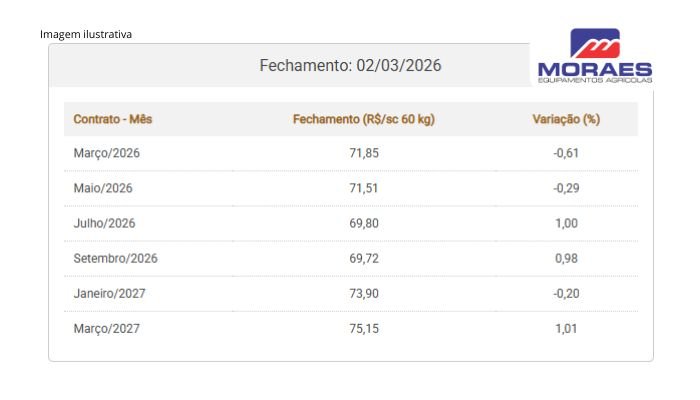Click the Moraes Equipamentos Agrícolas logo
Viewport: 700px width, 400px height.
click(x=594, y=57)
